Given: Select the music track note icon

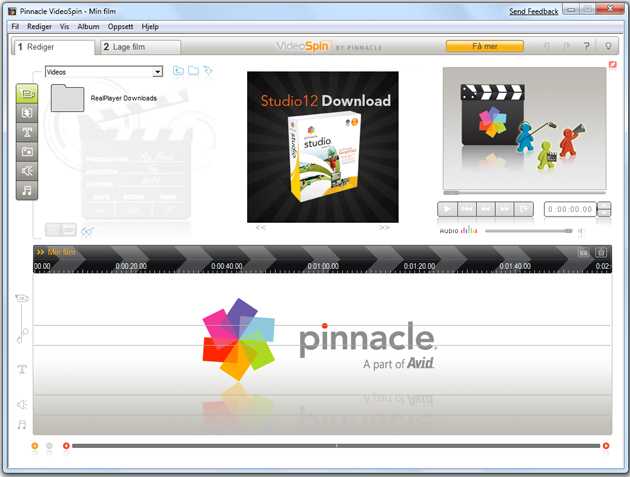Looking at the screenshot, I should [22, 424].
